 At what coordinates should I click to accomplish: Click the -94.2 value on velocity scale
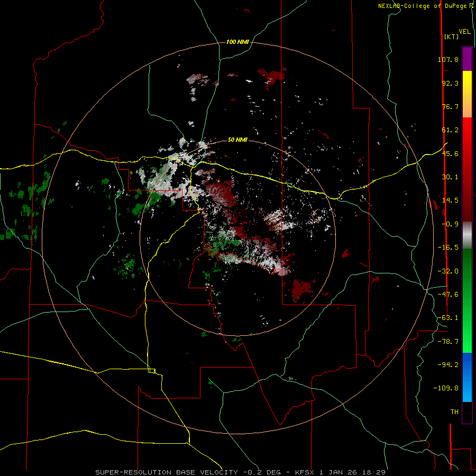[x=448, y=365]
